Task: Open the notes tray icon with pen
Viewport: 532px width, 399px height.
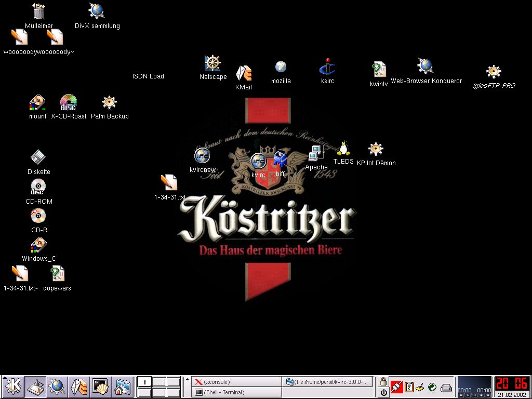Action: 420,387
